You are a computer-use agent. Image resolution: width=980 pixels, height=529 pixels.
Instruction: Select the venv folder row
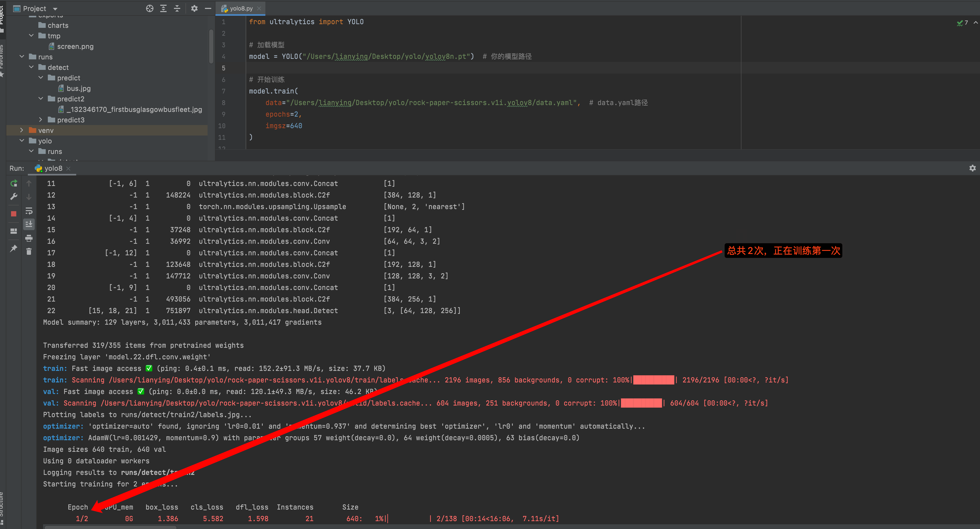click(107, 130)
